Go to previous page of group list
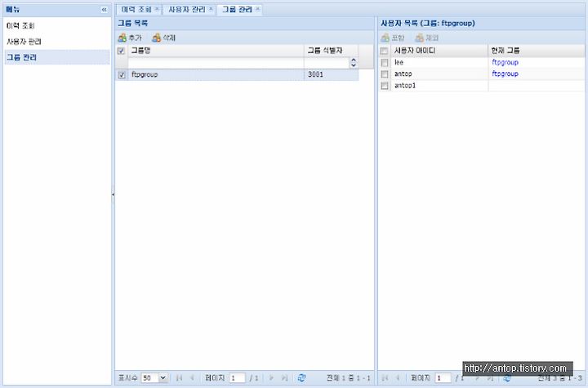This screenshot has height=388, width=588. click(193, 378)
